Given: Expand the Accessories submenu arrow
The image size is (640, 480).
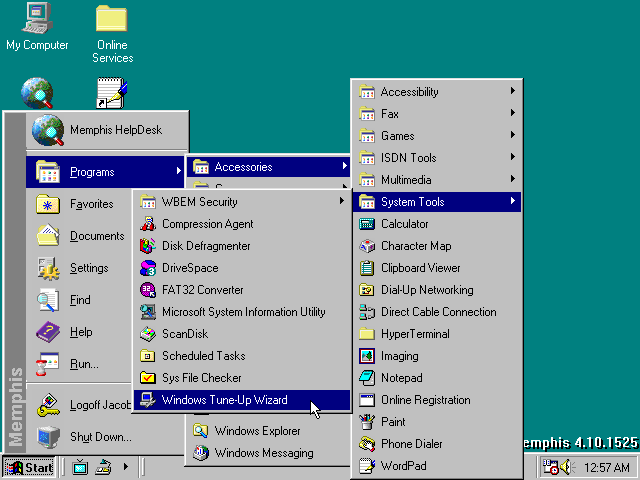Looking at the screenshot, I should (344, 166).
